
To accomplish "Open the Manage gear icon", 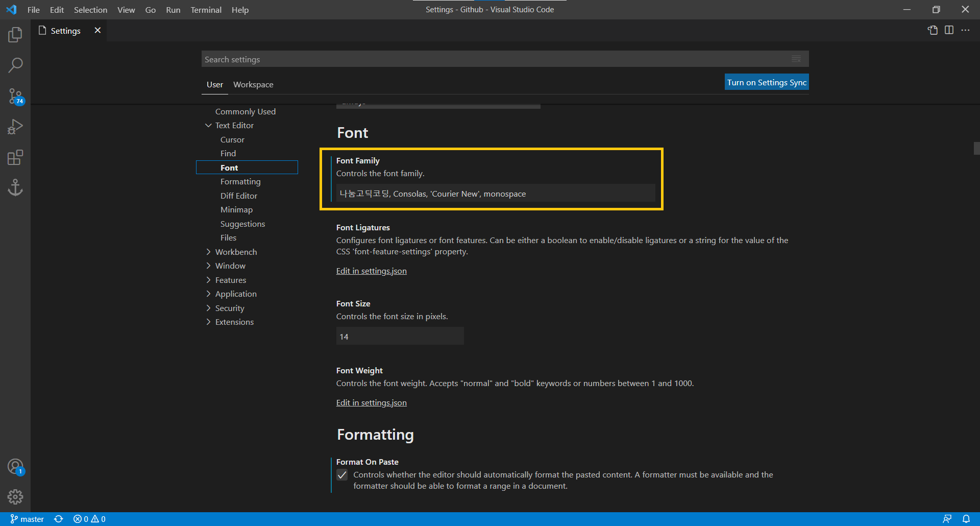I will [x=15, y=496].
